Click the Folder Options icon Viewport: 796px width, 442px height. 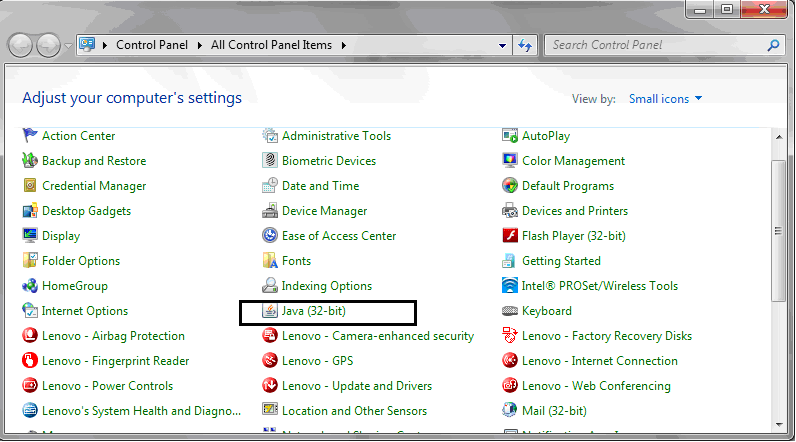coord(30,260)
